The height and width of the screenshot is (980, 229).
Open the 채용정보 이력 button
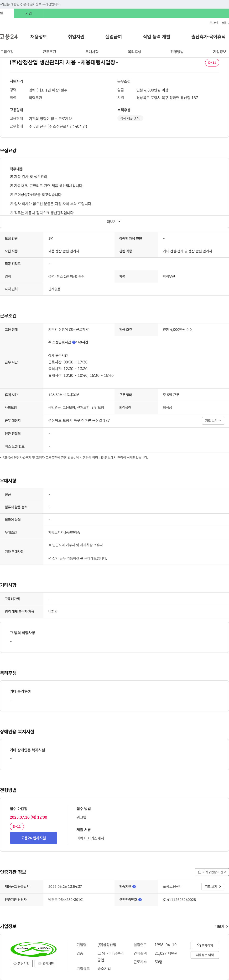click(x=205, y=954)
